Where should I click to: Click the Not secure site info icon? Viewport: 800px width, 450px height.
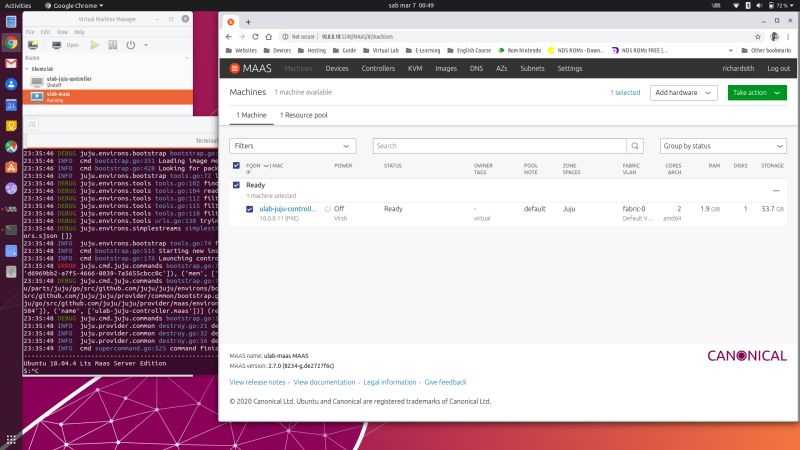285,37
